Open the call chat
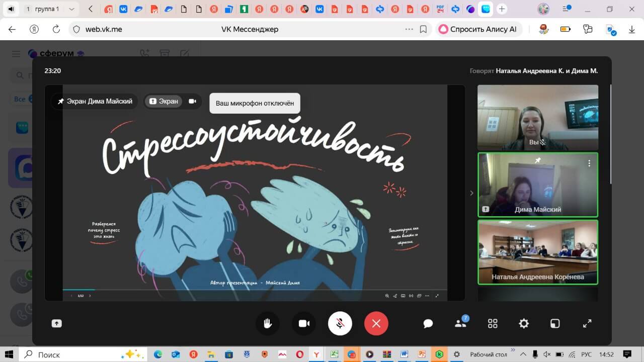Image resolution: width=644 pixels, height=362 pixels. pos(428,324)
